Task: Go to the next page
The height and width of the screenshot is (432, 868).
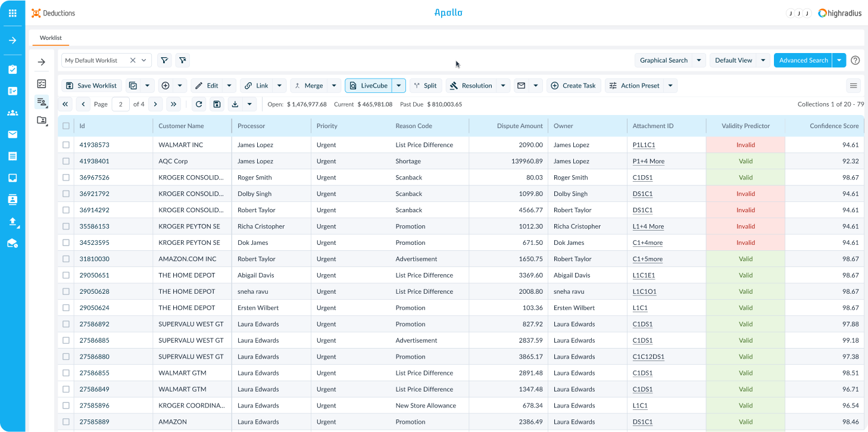Action: (x=155, y=104)
